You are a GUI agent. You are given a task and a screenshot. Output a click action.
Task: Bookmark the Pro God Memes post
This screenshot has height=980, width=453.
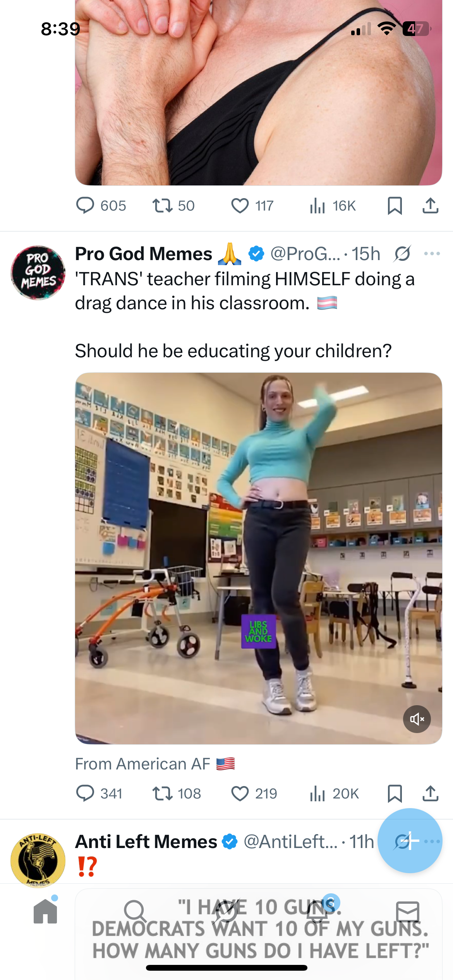point(395,793)
